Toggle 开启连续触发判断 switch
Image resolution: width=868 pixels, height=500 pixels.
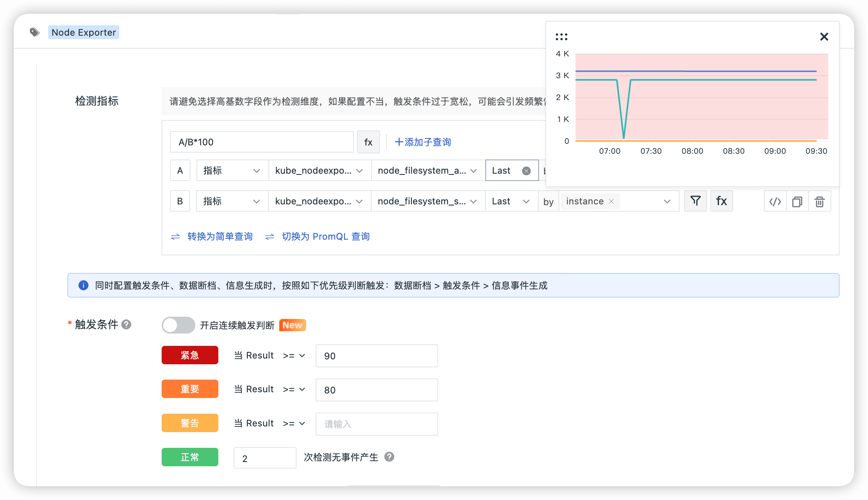coord(178,325)
